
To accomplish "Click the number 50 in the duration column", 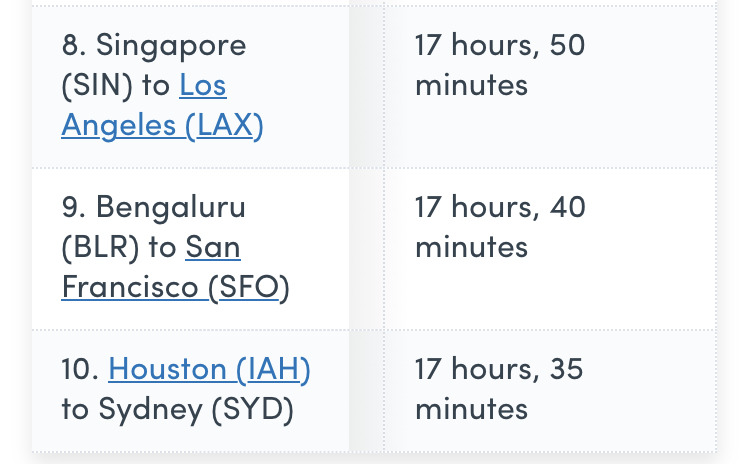I will coord(567,44).
